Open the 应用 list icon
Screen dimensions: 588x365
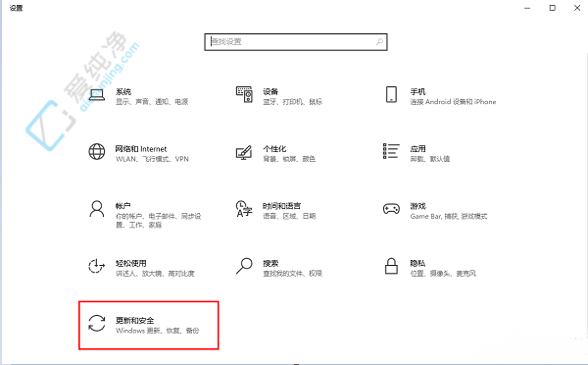[x=391, y=151]
